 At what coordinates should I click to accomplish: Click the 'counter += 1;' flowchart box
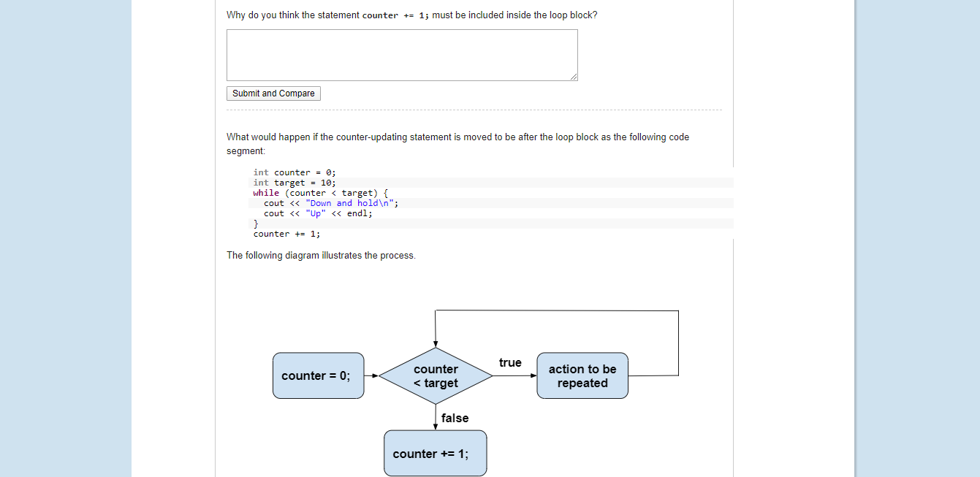click(436, 454)
